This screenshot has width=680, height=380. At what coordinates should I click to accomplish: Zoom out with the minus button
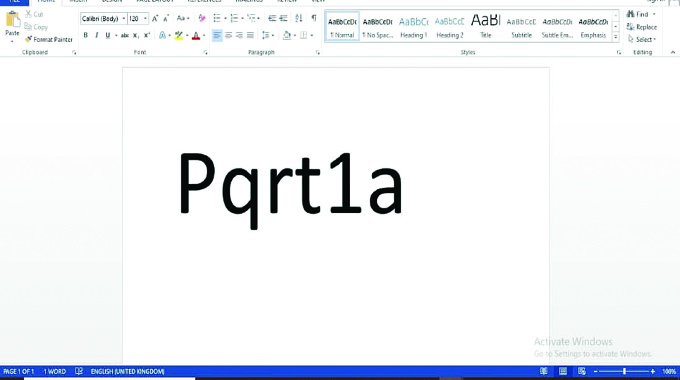click(595, 372)
